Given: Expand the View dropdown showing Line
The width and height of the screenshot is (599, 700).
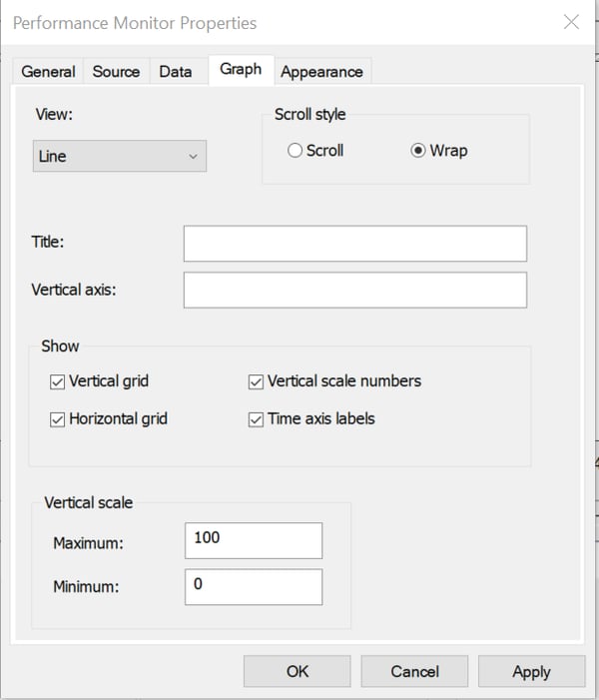Looking at the screenshot, I should click(x=120, y=157).
